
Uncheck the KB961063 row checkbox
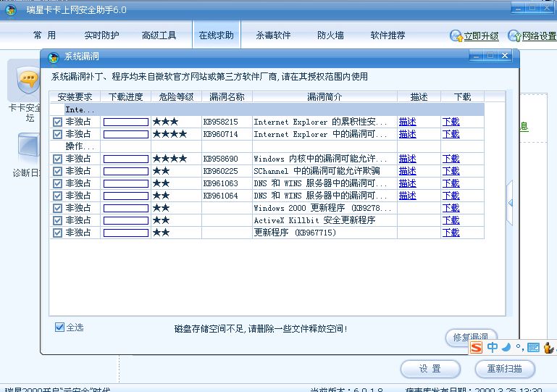click(57, 184)
